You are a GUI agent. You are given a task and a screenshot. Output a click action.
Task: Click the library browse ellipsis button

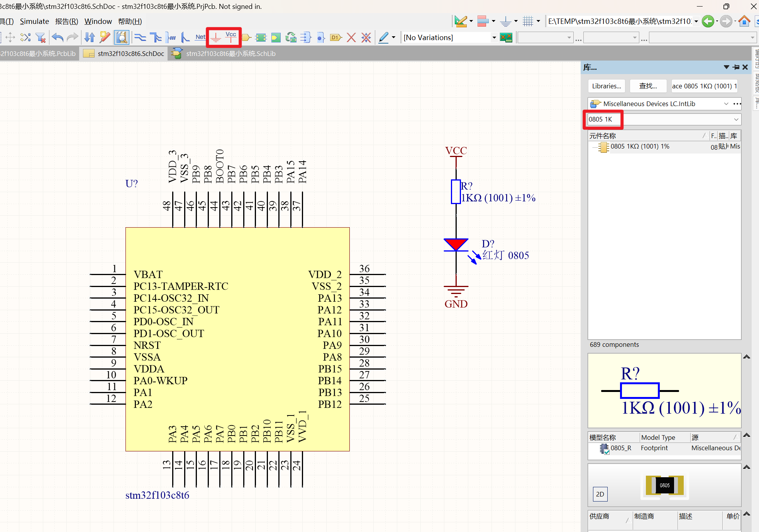point(737,104)
